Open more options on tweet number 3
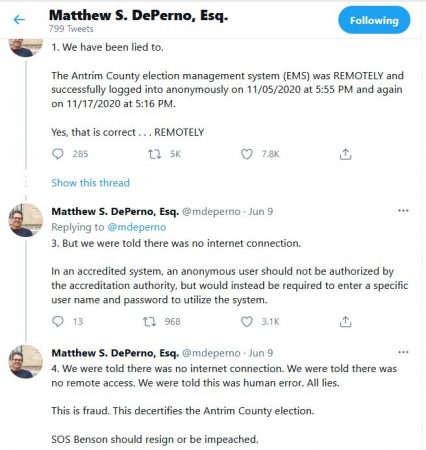Viewport: 426px width, 450px height. pyautogui.click(x=403, y=211)
